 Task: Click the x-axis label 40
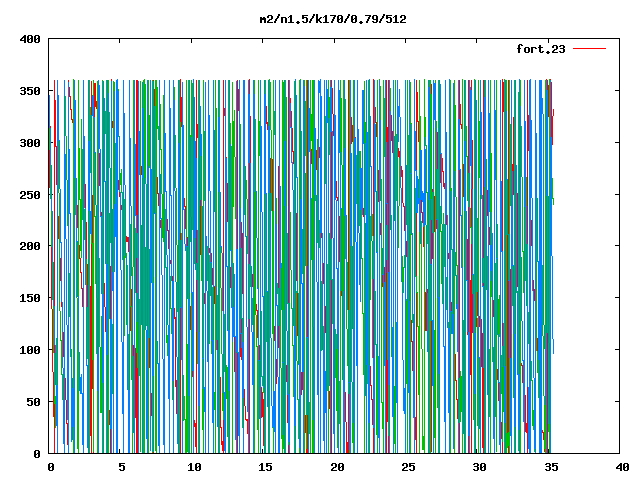(622, 467)
